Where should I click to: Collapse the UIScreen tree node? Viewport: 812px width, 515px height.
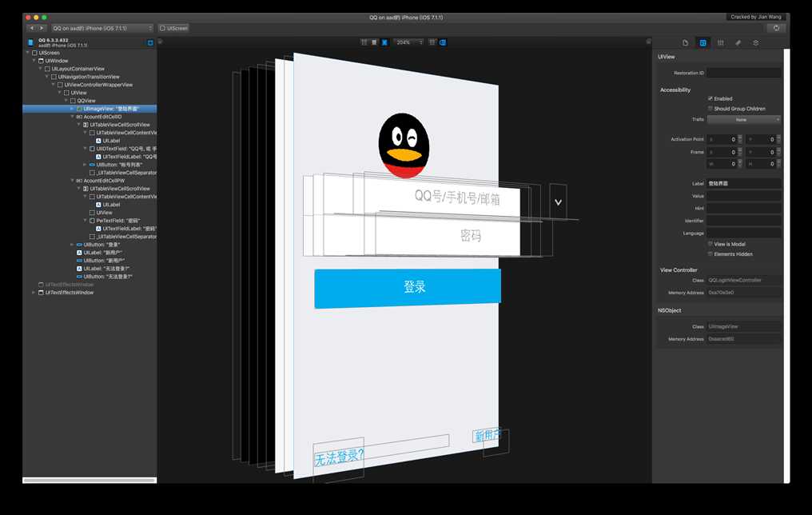pos(27,53)
